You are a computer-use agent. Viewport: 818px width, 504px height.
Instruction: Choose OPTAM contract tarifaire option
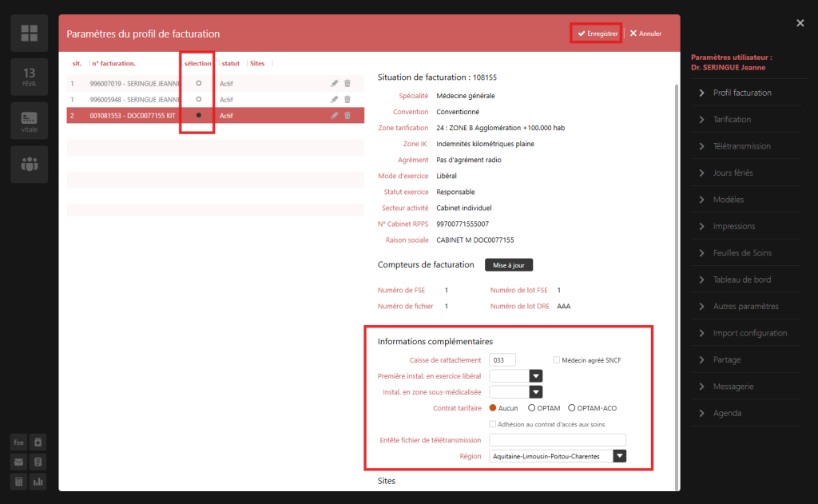532,408
